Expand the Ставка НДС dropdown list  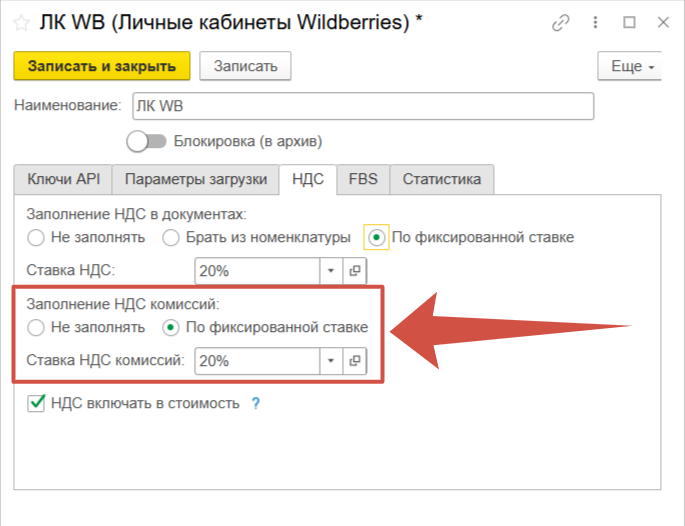coord(331,270)
